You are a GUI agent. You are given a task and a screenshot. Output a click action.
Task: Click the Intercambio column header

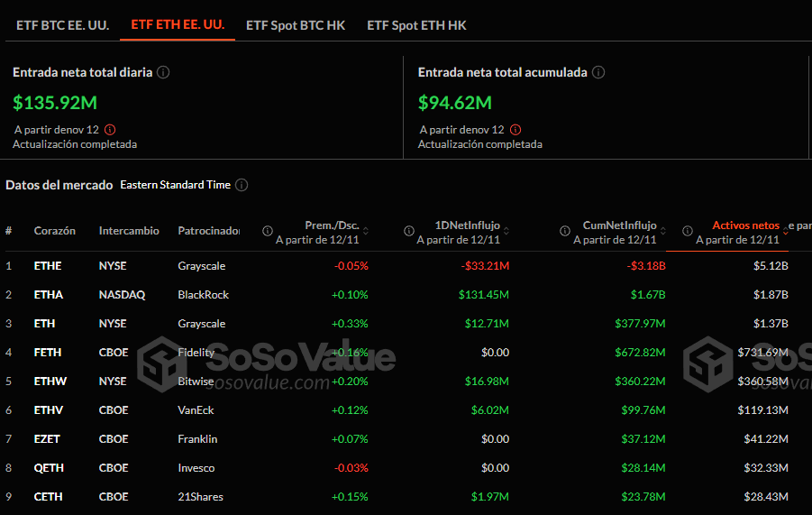pos(129,231)
